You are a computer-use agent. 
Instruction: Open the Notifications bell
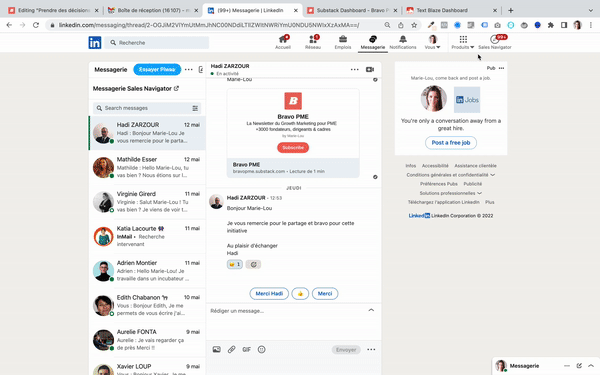point(403,42)
